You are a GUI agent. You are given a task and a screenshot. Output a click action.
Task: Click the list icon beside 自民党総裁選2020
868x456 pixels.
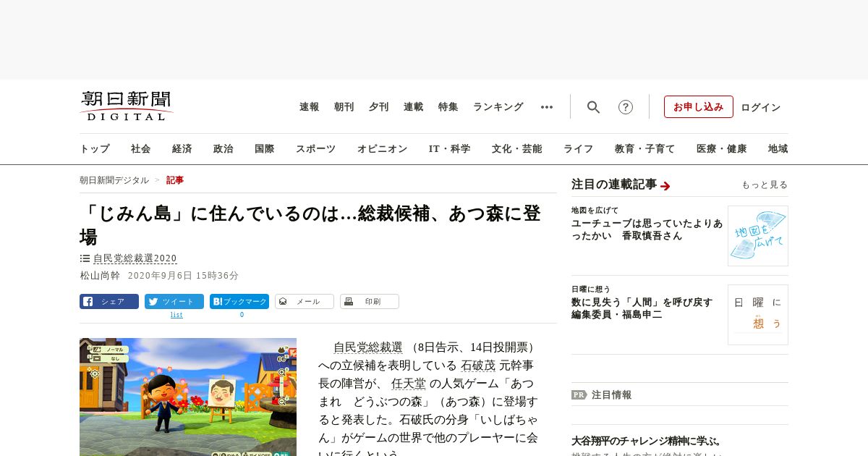85,258
